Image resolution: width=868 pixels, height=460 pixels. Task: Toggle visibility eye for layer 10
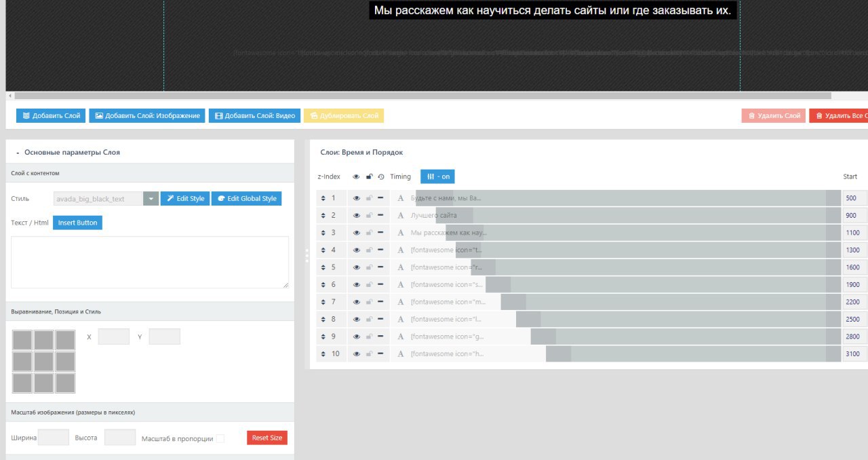coord(357,354)
